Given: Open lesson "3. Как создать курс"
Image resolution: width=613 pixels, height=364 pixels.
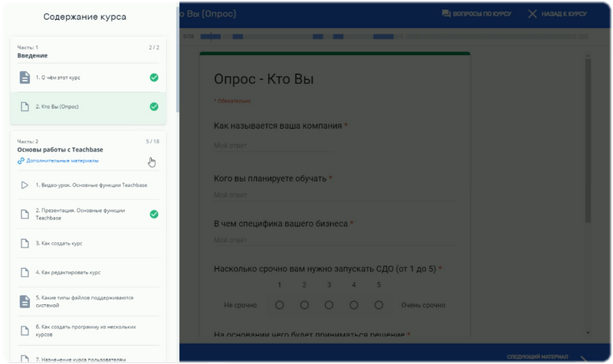Looking at the screenshot, I should pos(88,243).
